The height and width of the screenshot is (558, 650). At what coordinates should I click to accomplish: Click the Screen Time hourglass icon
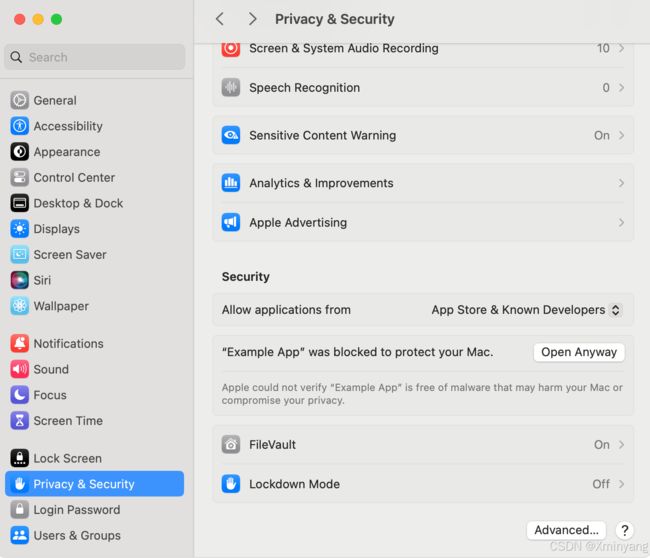click(19, 420)
